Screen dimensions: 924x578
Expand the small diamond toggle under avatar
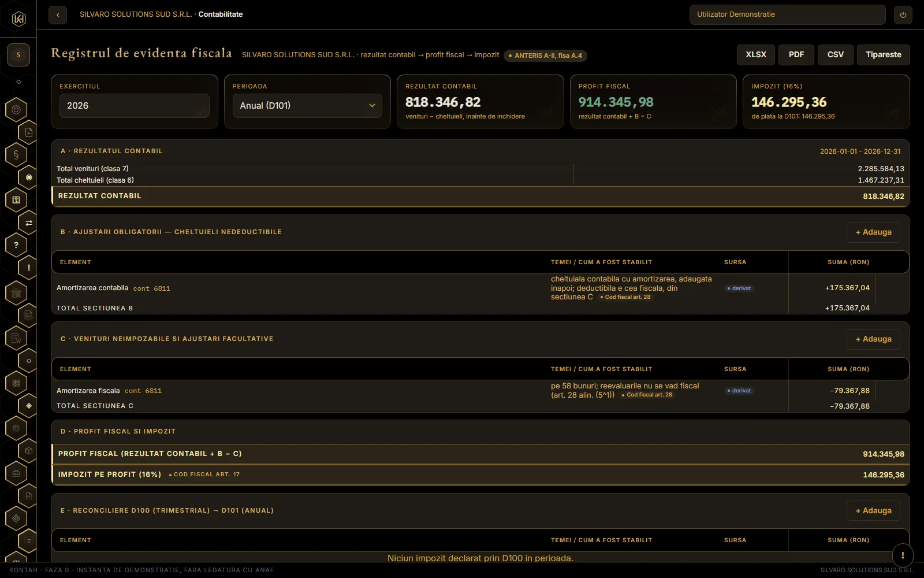point(18,81)
